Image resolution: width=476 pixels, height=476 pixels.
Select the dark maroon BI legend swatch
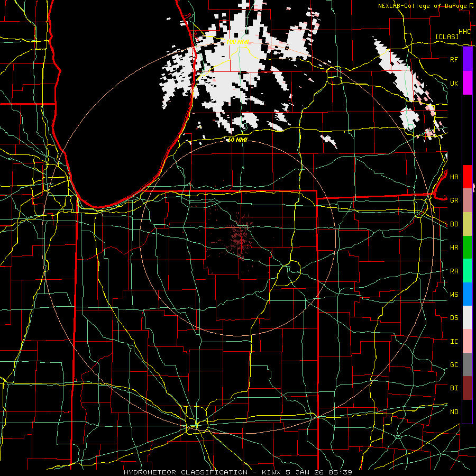tap(467, 388)
